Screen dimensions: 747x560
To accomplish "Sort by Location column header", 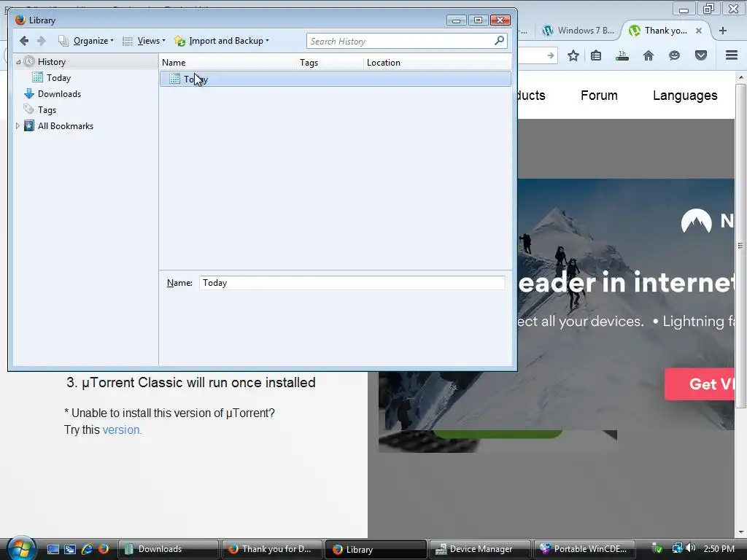I will click(438, 63).
